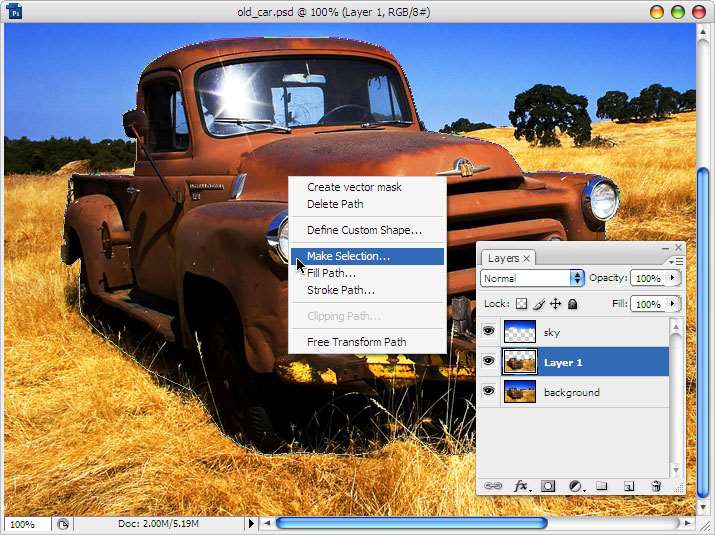This screenshot has width=715, height=535.
Task: Add a layer mask with mask icon
Action: pyautogui.click(x=548, y=486)
